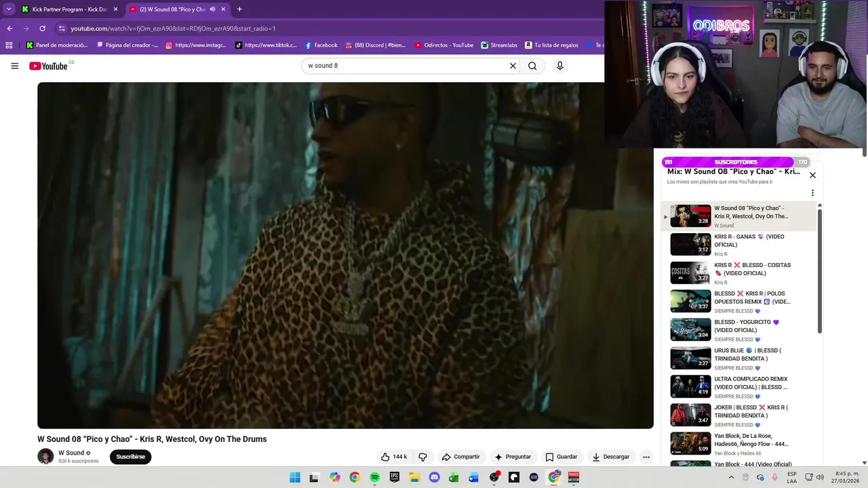Open the W Sound channel name link
The image size is (868, 488).
click(x=71, y=453)
